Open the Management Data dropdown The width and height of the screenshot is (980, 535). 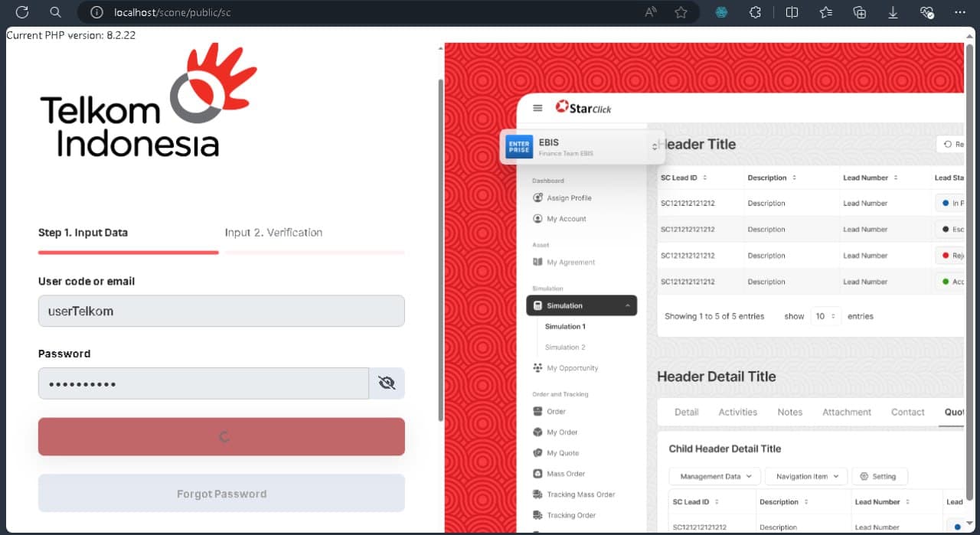pos(715,476)
